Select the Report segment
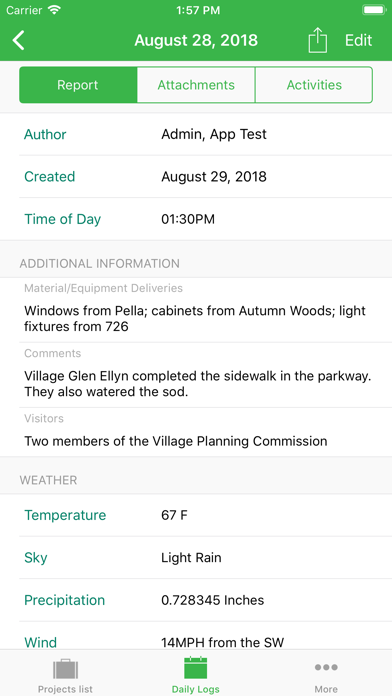 click(x=78, y=85)
